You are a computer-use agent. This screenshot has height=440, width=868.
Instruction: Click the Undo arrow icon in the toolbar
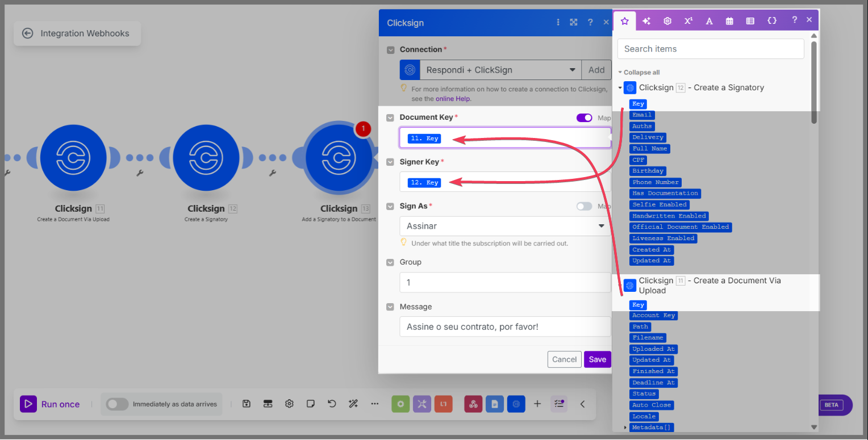332,404
